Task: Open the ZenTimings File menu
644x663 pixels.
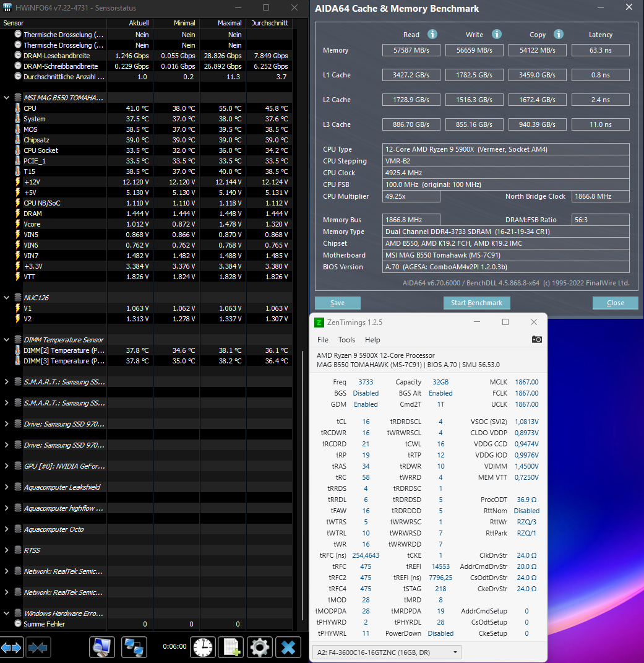Action: pyautogui.click(x=323, y=340)
